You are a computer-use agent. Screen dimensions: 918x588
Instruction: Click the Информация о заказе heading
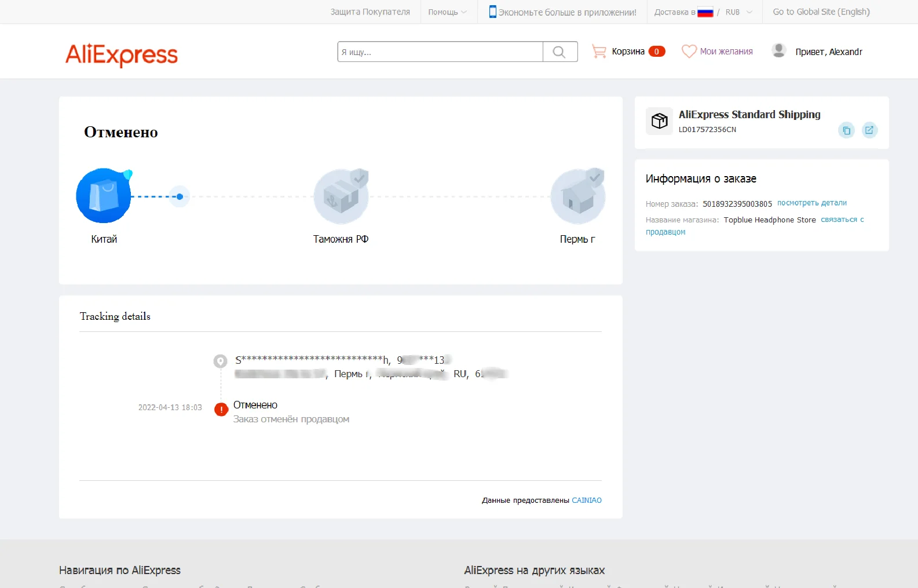(701, 179)
